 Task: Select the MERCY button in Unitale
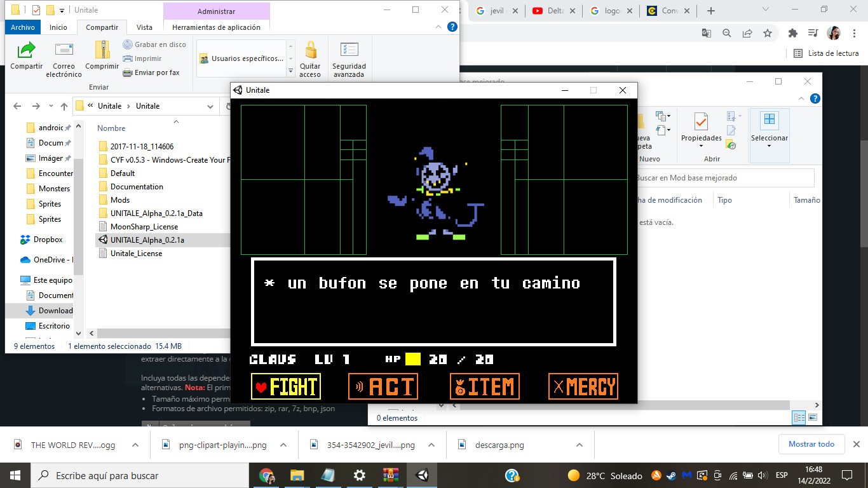pyautogui.click(x=583, y=386)
